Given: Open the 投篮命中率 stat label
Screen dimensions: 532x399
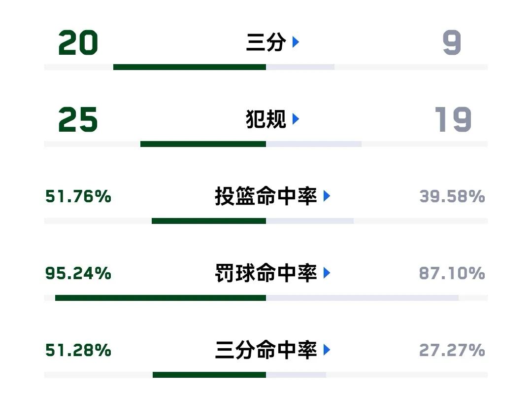Looking at the screenshot, I should tap(266, 196).
